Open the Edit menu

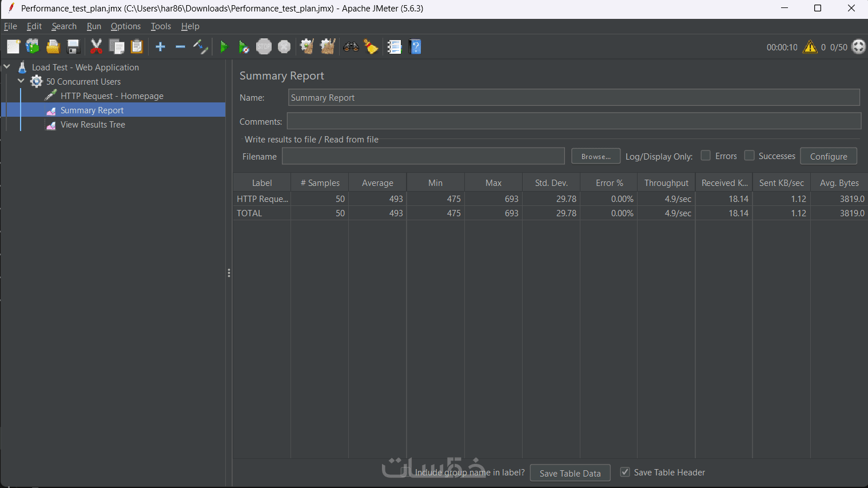pyautogui.click(x=34, y=26)
